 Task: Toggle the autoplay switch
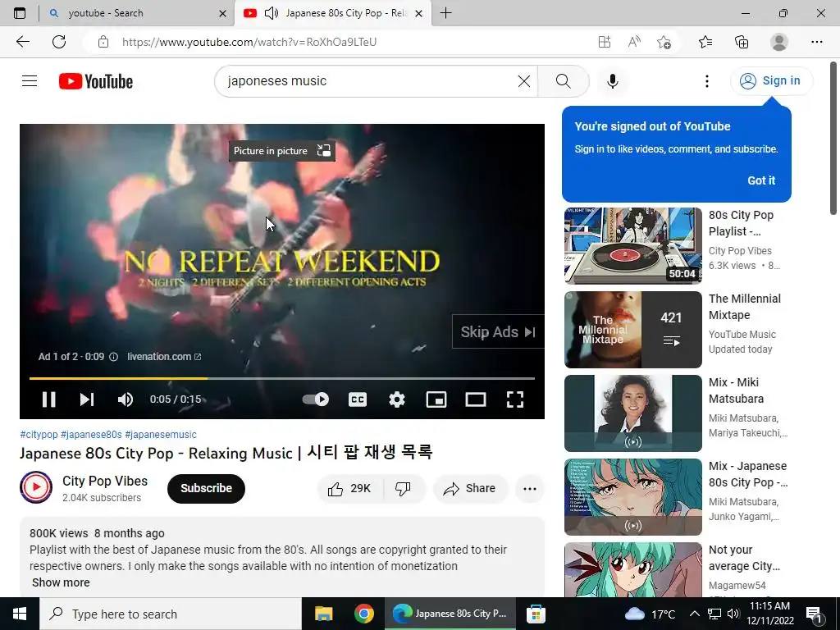[316, 399]
